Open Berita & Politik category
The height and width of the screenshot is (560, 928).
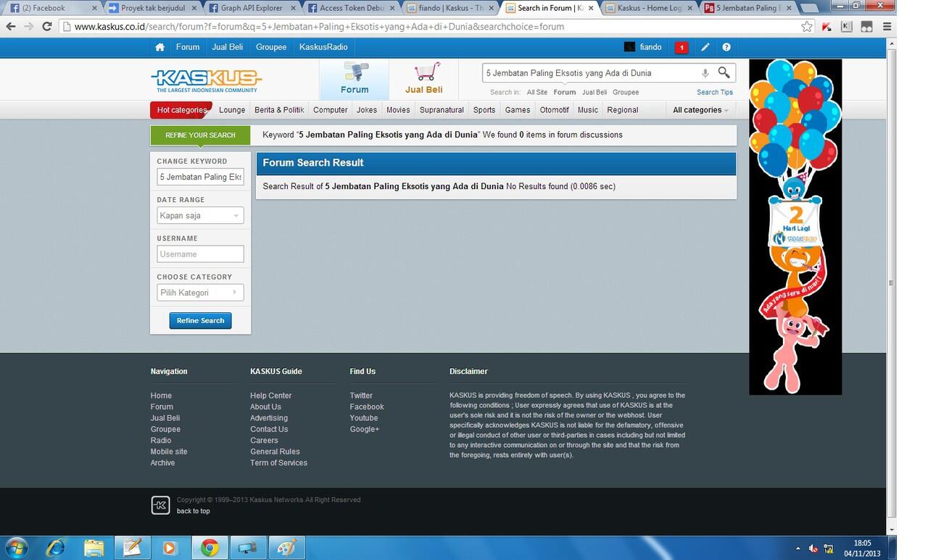[279, 110]
